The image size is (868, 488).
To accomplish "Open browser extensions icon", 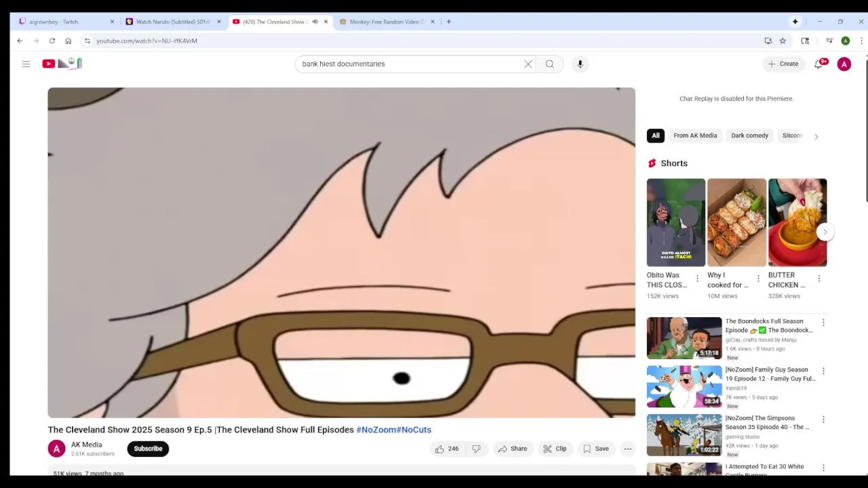I will click(805, 41).
